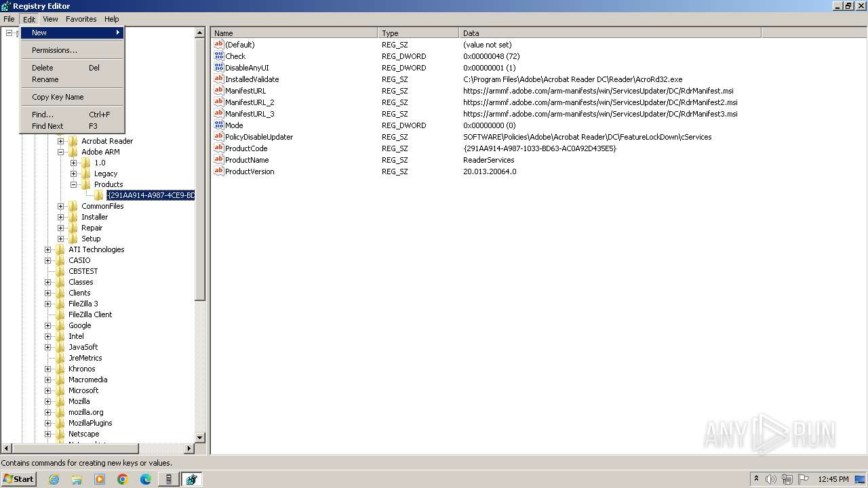Click the FileZilla 3 folder icon
This screenshot has width=868, height=488.
(60, 304)
